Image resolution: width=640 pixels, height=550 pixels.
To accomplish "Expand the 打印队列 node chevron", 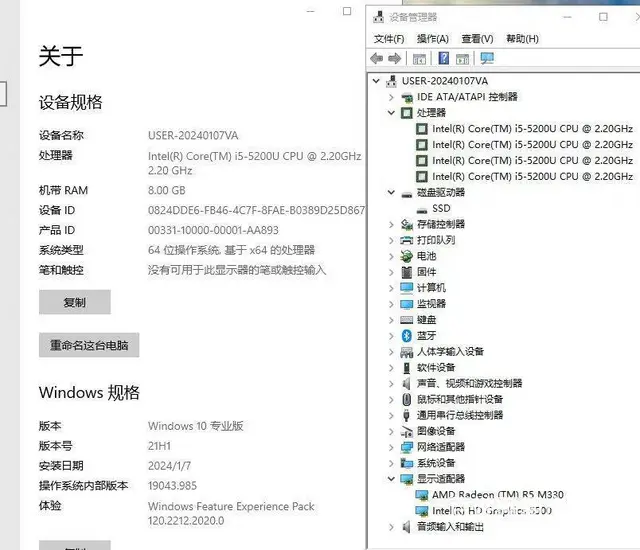I will 391,240.
